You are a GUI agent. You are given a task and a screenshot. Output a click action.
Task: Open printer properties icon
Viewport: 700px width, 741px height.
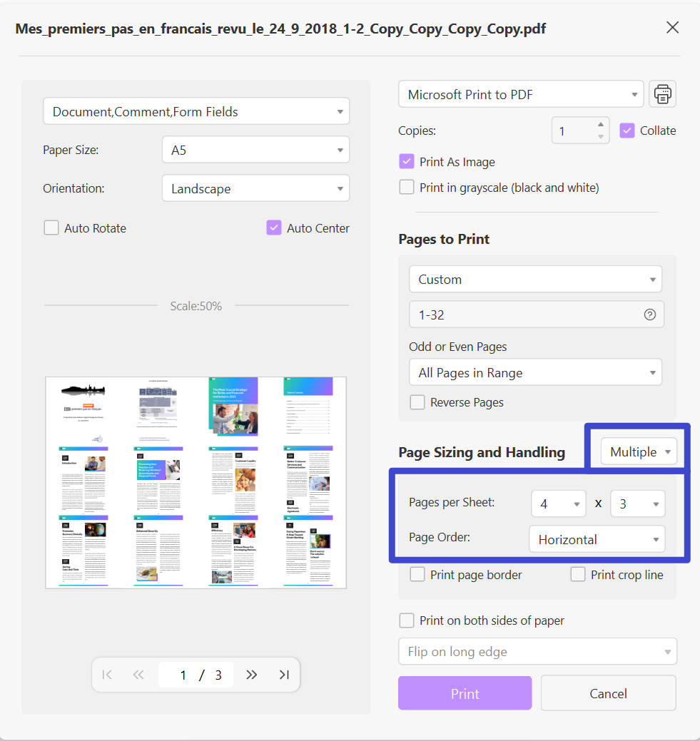tap(663, 94)
